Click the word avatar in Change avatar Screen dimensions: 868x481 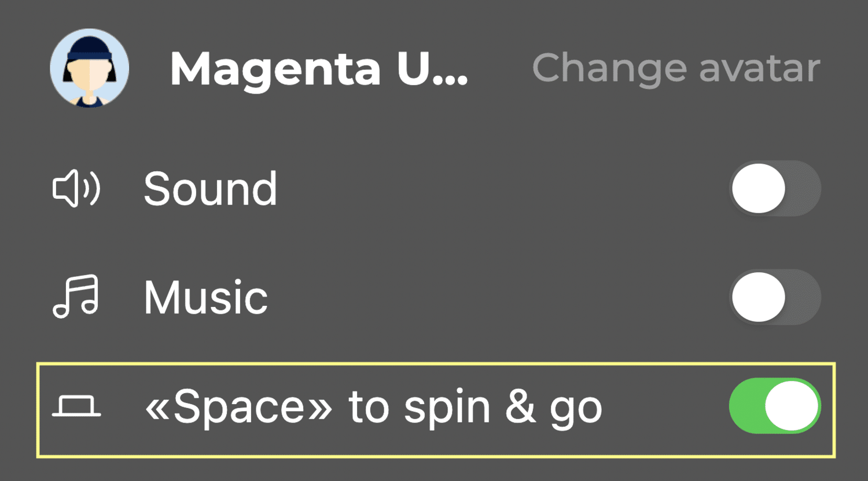pyautogui.click(x=759, y=68)
